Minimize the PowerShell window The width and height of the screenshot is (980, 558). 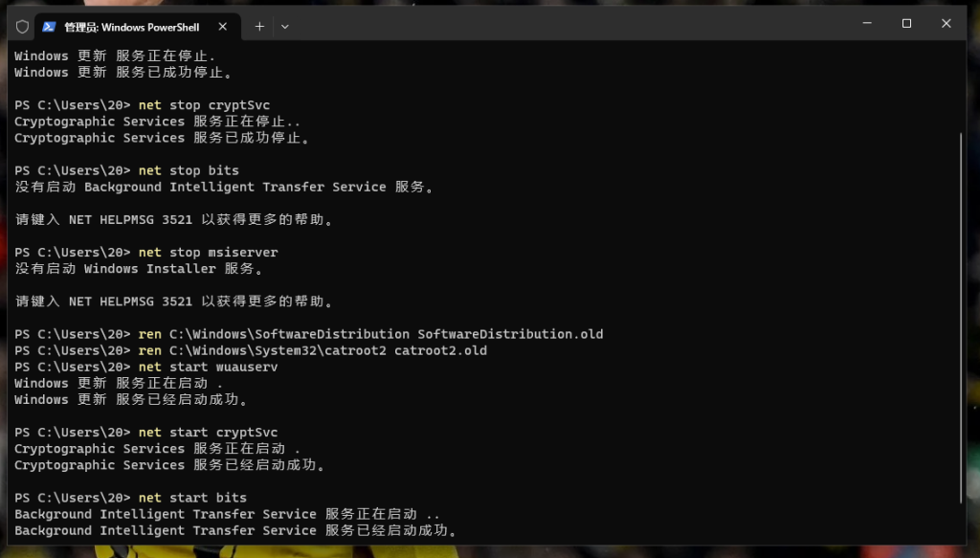pos(867,24)
